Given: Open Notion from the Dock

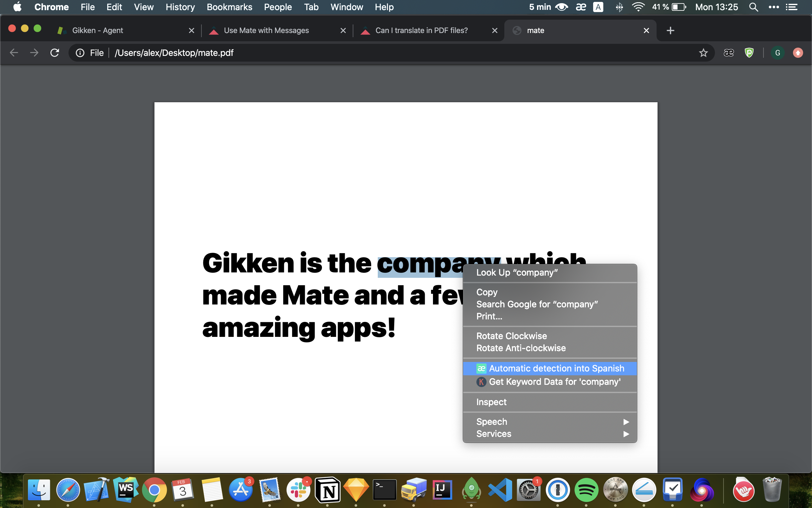Looking at the screenshot, I should coord(327,490).
